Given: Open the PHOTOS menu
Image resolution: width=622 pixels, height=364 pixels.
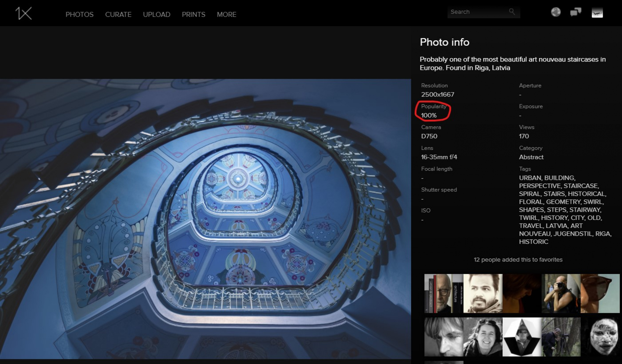Looking at the screenshot, I should [79, 15].
